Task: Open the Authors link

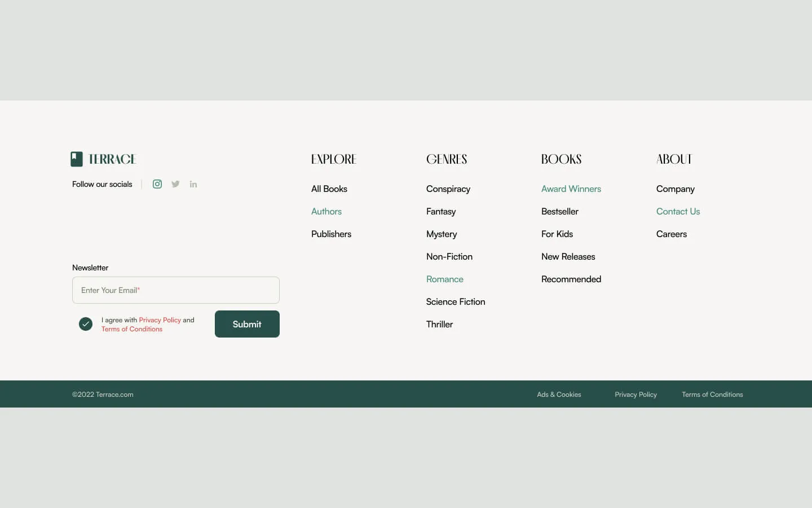Action: pyautogui.click(x=326, y=212)
